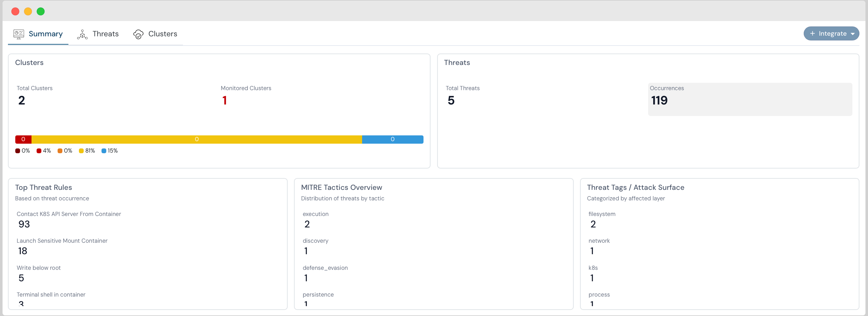Open the Occurrences 119 card
Image resolution: width=868 pixels, height=316 pixels.
(x=750, y=99)
